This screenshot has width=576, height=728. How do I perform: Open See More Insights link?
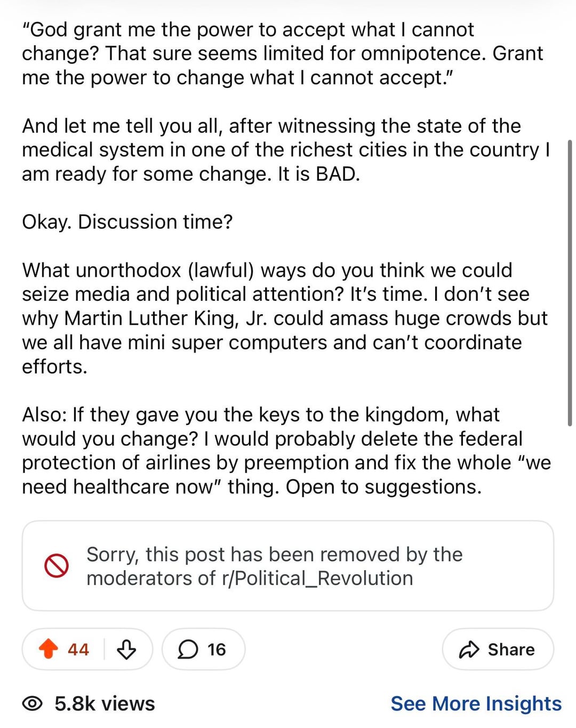476,704
